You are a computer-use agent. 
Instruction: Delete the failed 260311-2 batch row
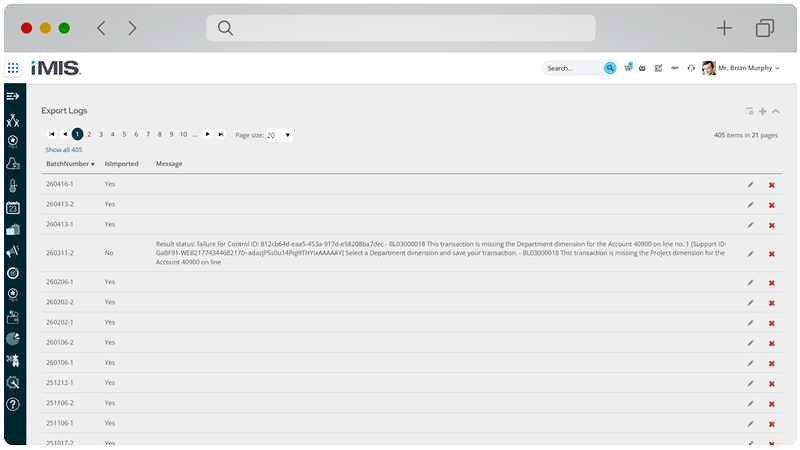(772, 254)
